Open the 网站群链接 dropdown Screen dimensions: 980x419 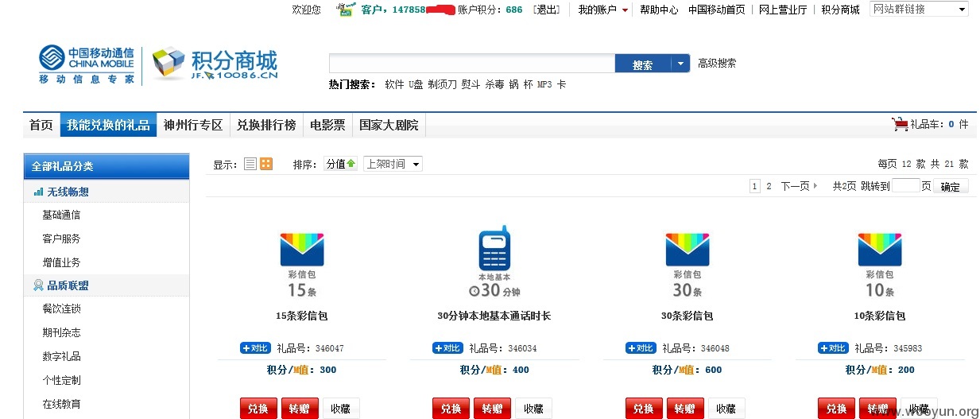(x=919, y=10)
